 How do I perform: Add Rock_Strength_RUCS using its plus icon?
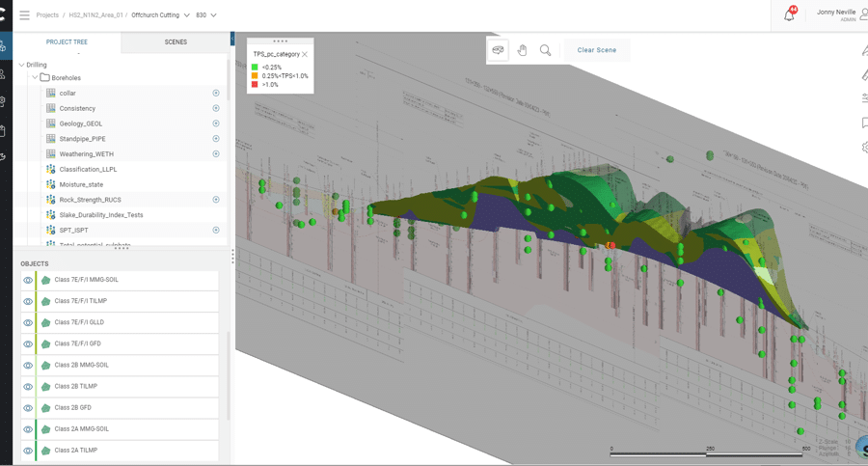click(x=216, y=200)
